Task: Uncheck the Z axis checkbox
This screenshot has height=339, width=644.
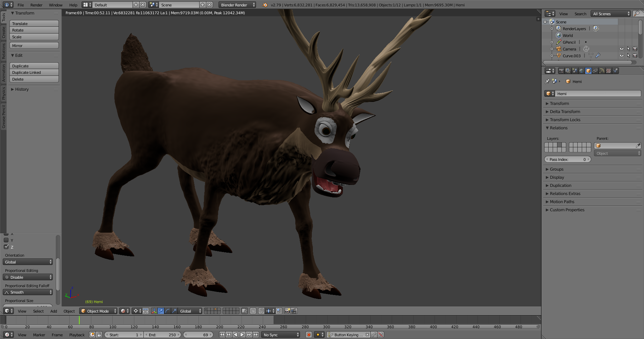Action: pyautogui.click(x=6, y=247)
